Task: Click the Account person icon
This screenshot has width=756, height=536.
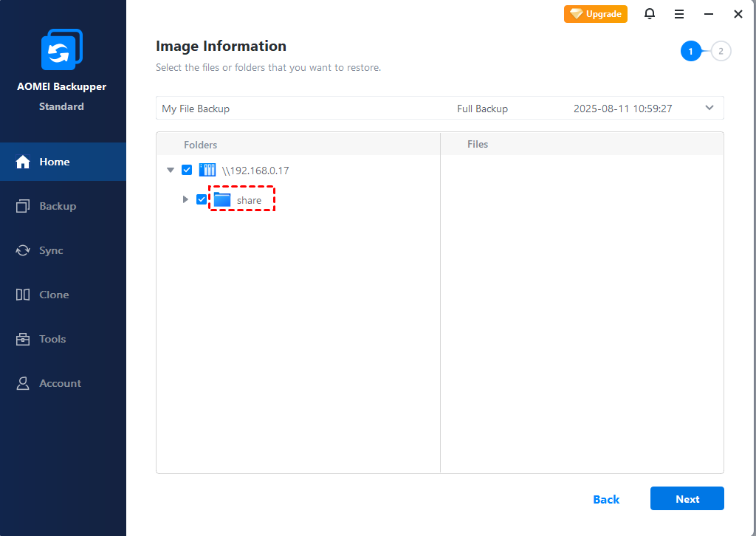Action: pos(23,383)
